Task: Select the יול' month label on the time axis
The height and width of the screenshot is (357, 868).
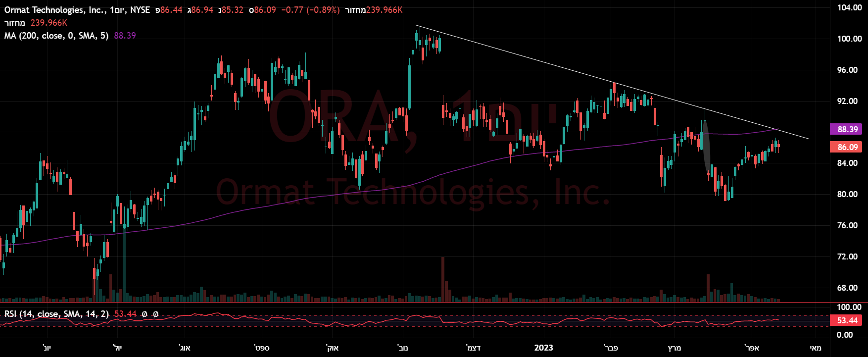Action: pyautogui.click(x=117, y=348)
